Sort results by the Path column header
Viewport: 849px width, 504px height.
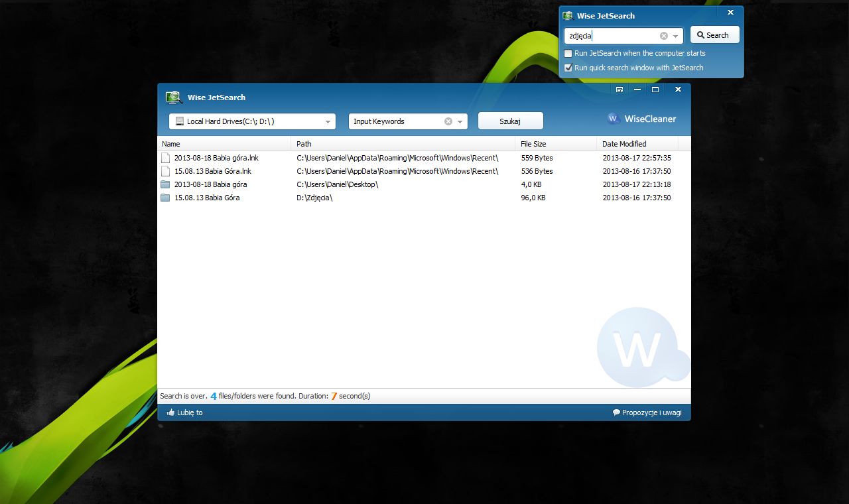403,144
